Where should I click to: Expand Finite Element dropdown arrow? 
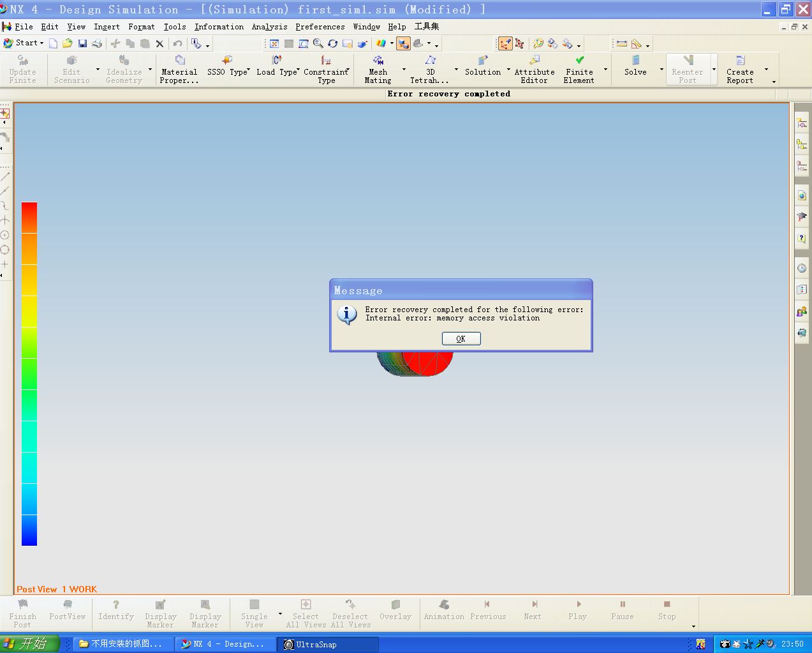click(x=605, y=69)
